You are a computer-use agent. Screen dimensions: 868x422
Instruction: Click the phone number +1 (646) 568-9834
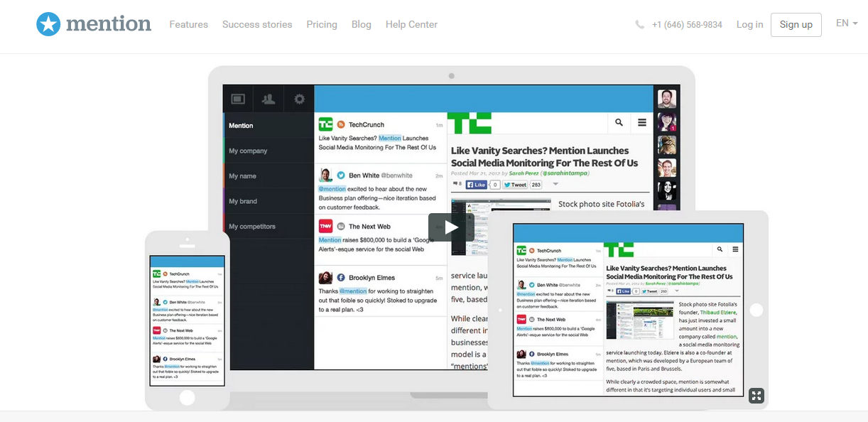687,25
